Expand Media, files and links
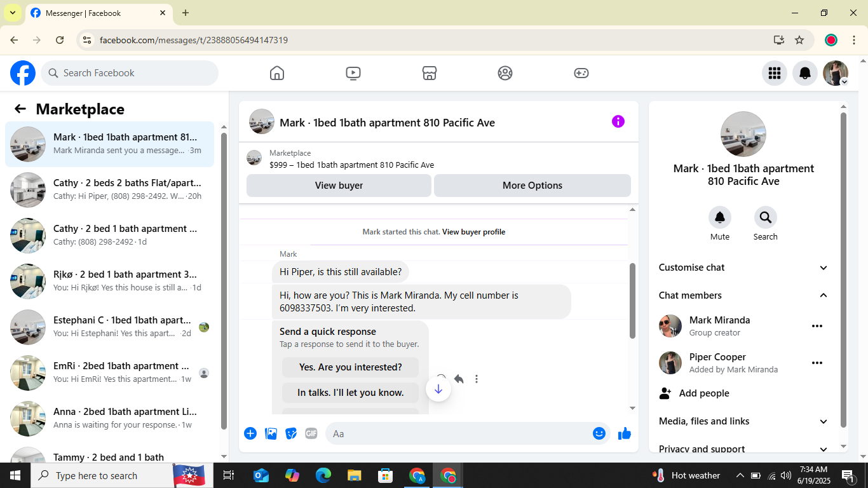The image size is (868, 488). click(743, 421)
